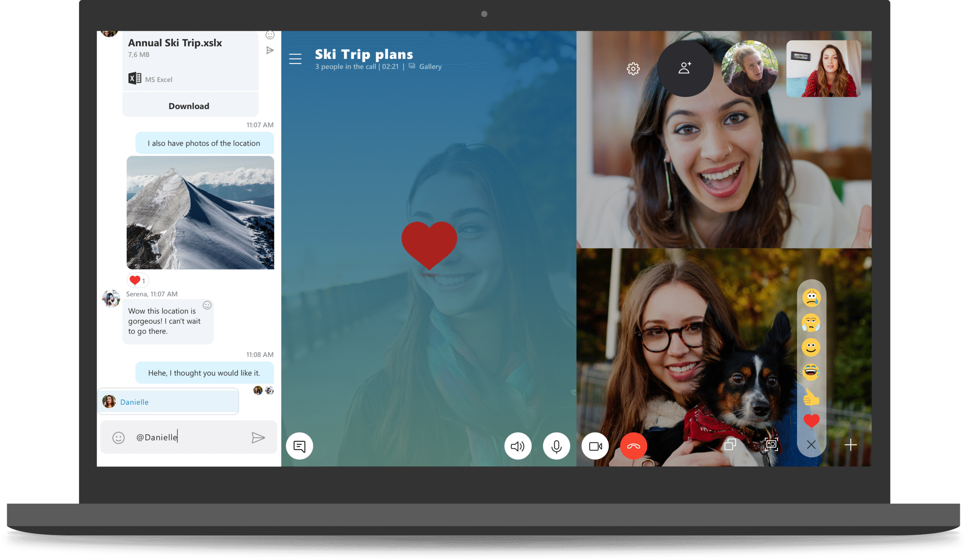Send the crying emoji reaction
This screenshot has width=967, height=560.
tap(811, 322)
